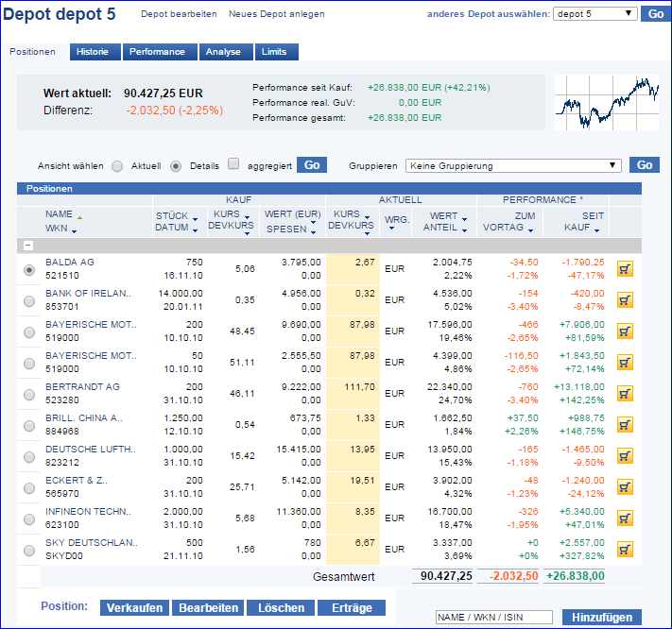This screenshot has height=629, width=672.
Task: Collapse the positions group with minus box
Action: pos(27,246)
